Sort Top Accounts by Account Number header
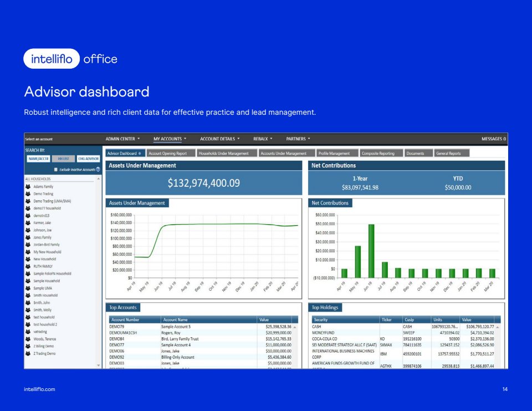The height and width of the screenshot is (411, 532). tap(135, 319)
